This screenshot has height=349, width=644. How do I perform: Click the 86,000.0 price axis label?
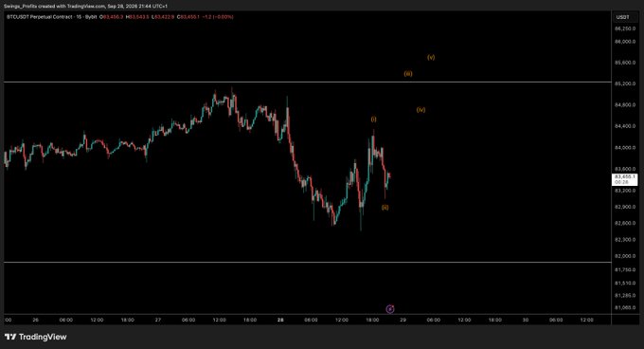[x=625, y=42]
